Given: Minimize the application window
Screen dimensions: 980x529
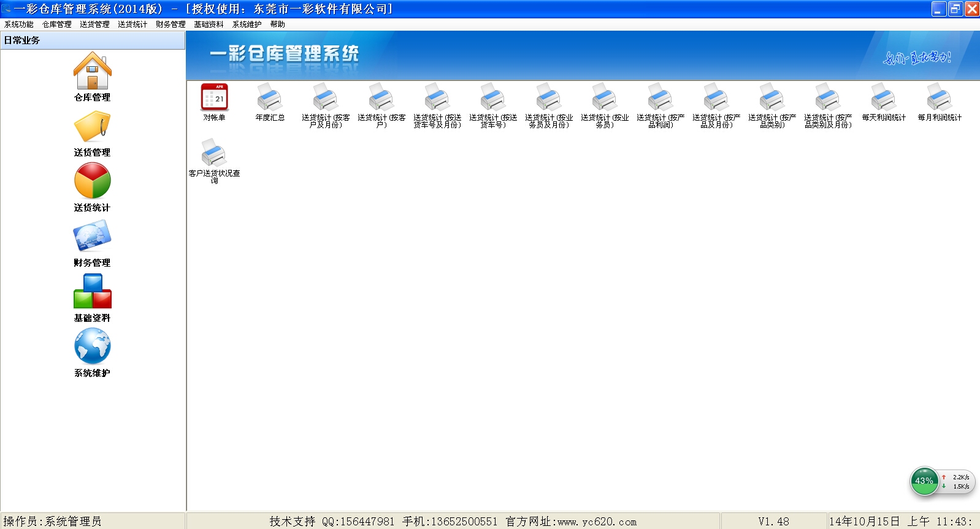Looking at the screenshot, I should [x=939, y=9].
